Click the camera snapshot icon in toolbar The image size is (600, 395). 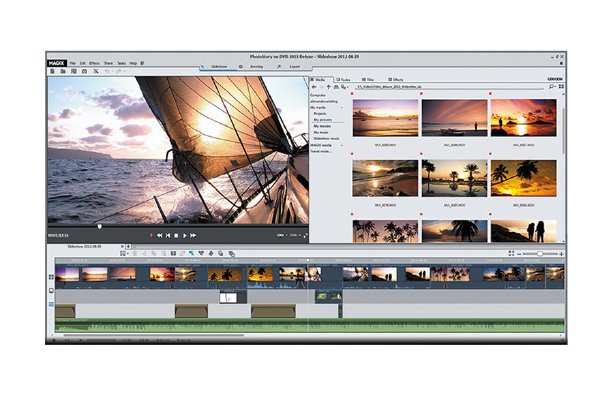tap(85, 71)
